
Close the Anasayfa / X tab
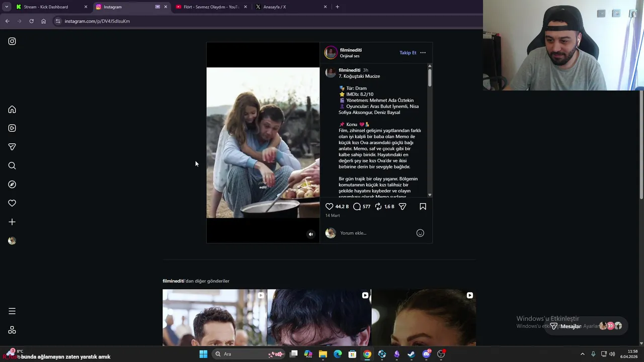pyautogui.click(x=325, y=7)
